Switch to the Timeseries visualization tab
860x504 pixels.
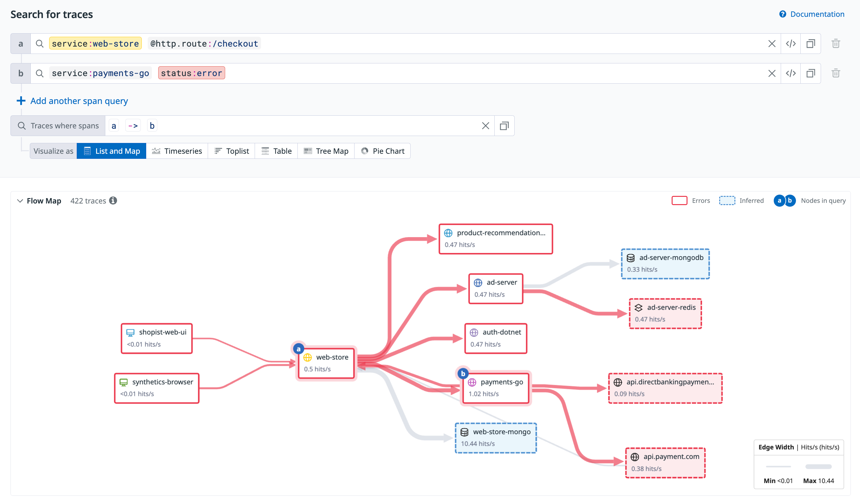click(x=177, y=151)
